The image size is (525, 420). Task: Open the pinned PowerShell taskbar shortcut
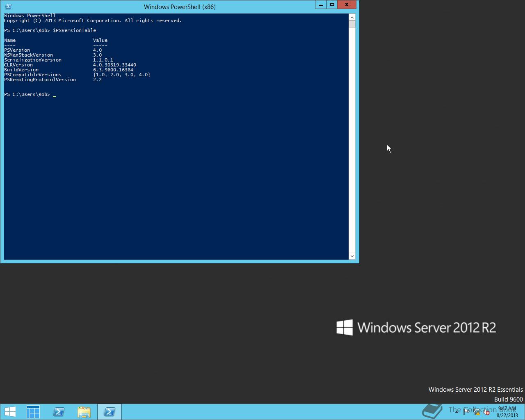click(x=59, y=412)
